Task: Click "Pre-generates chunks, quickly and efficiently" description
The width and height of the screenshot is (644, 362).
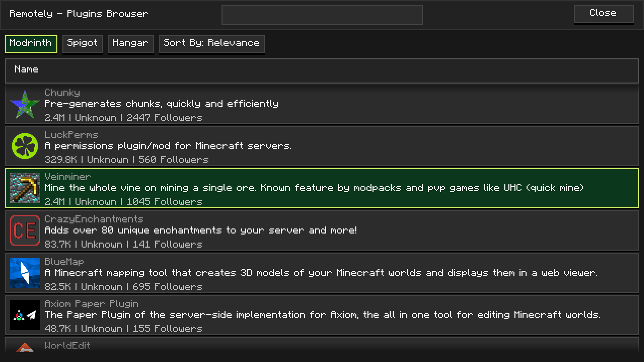Action: tap(161, 103)
